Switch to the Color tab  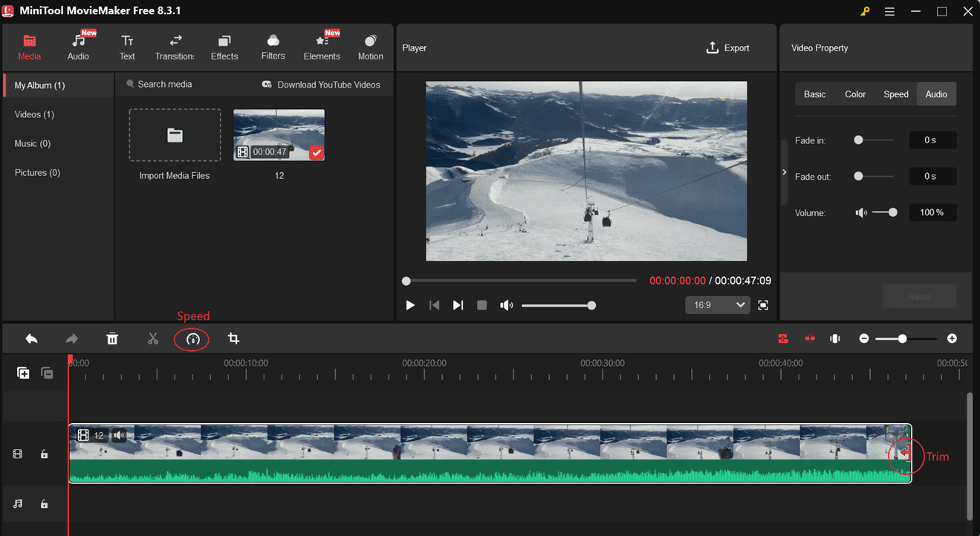click(x=855, y=94)
